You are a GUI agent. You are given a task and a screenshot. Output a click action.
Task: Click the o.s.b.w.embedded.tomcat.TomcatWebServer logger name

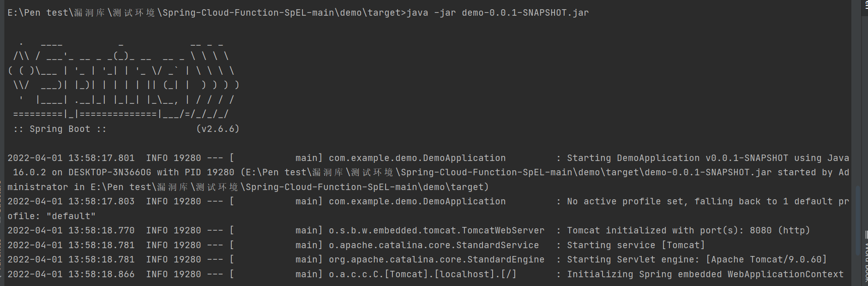[x=436, y=231]
